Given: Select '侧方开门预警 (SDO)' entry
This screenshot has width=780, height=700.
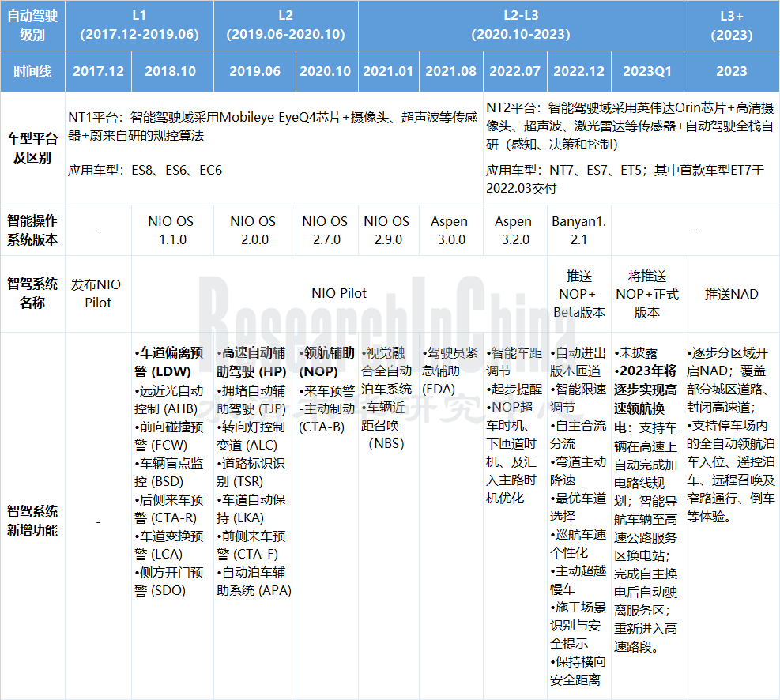Looking at the screenshot, I should pyautogui.click(x=168, y=581).
